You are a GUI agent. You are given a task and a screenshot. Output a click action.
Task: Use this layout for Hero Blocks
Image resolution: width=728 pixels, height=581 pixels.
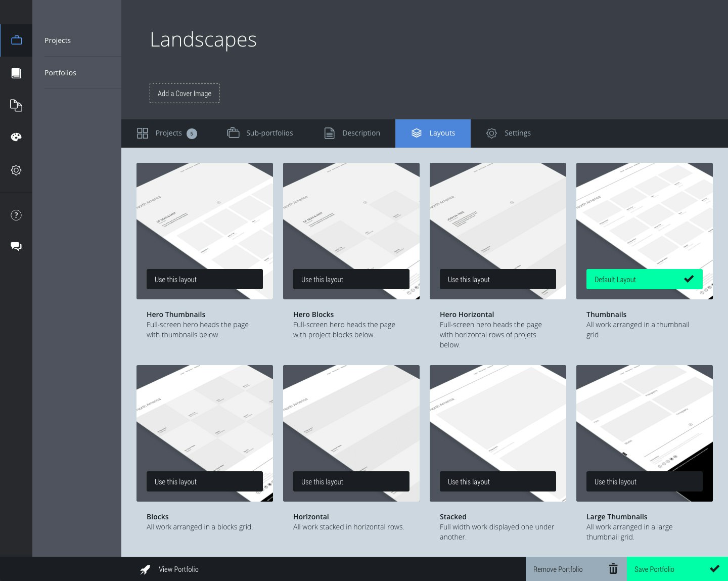click(x=351, y=279)
